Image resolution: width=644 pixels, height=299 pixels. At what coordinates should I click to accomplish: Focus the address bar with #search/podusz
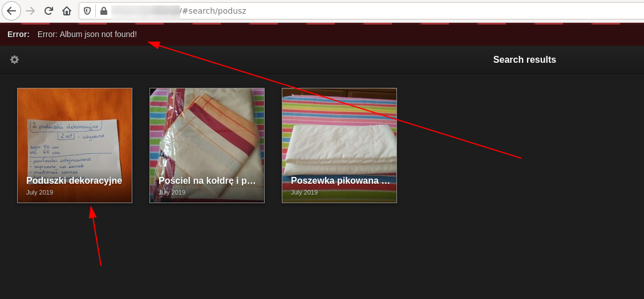tap(362, 11)
